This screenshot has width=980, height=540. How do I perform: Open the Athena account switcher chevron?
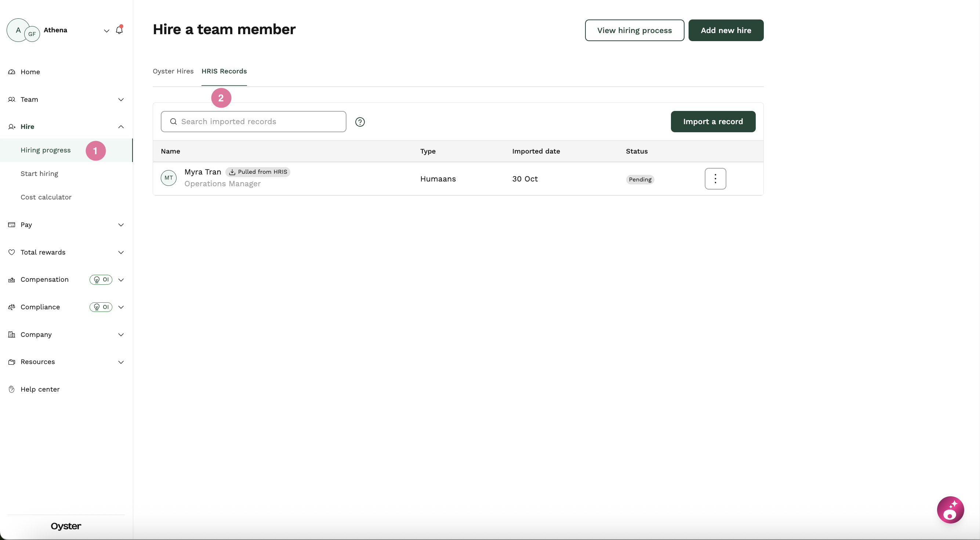[x=106, y=31]
